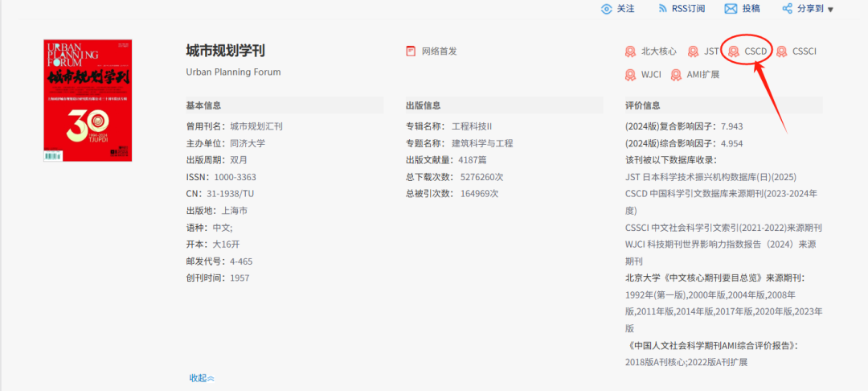Click the JST badge label
This screenshot has height=391, width=868.
click(711, 51)
